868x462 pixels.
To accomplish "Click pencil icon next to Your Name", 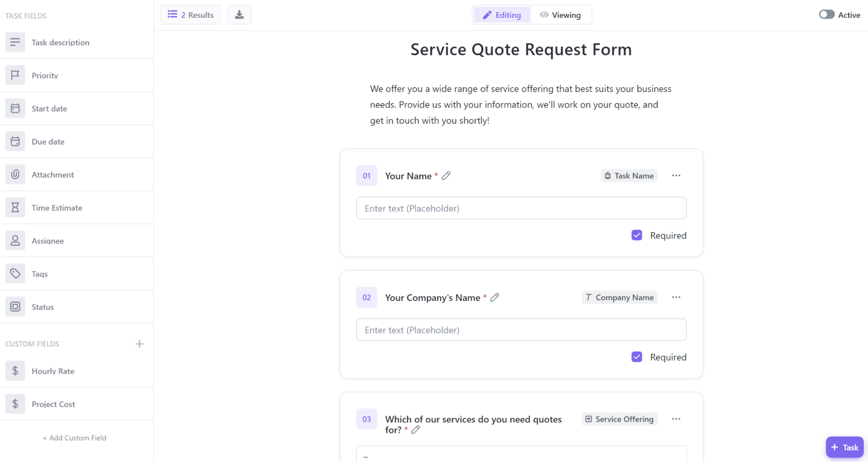I will (446, 176).
